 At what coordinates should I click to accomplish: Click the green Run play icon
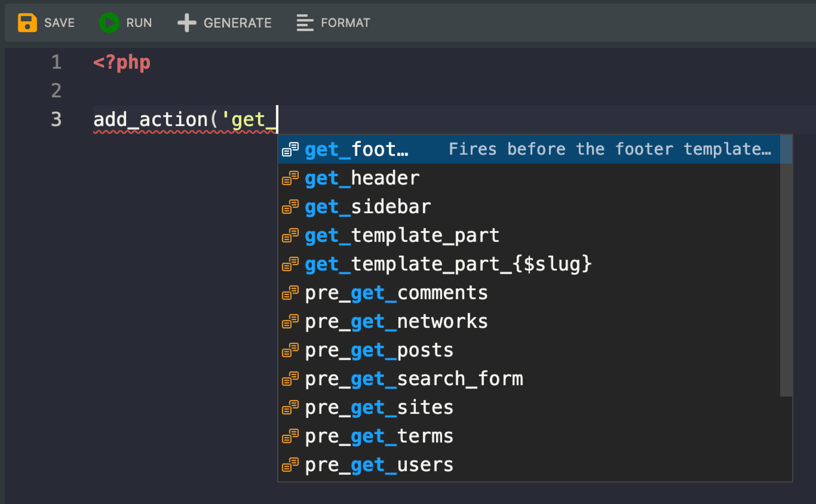pyautogui.click(x=109, y=23)
